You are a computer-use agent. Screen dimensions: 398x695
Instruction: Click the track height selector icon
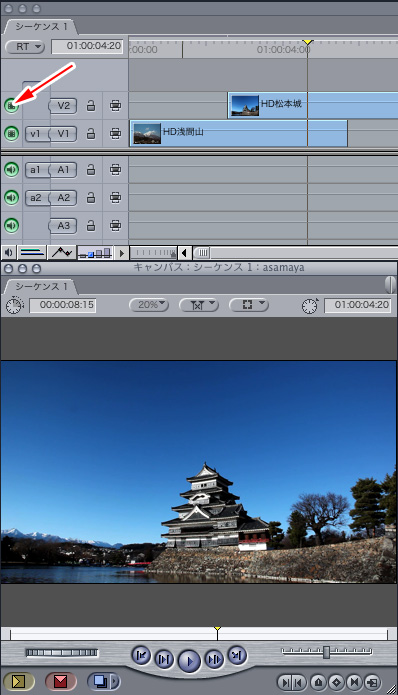(x=95, y=253)
